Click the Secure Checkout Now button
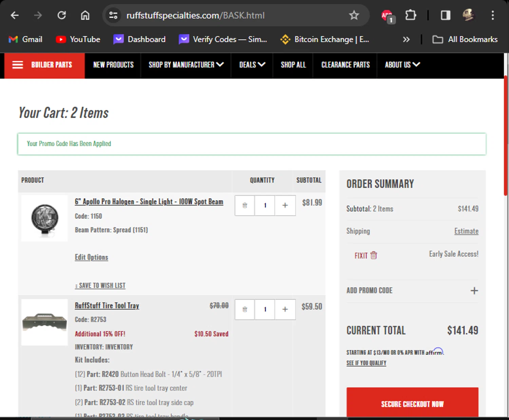The width and height of the screenshot is (509, 420). tap(412, 403)
